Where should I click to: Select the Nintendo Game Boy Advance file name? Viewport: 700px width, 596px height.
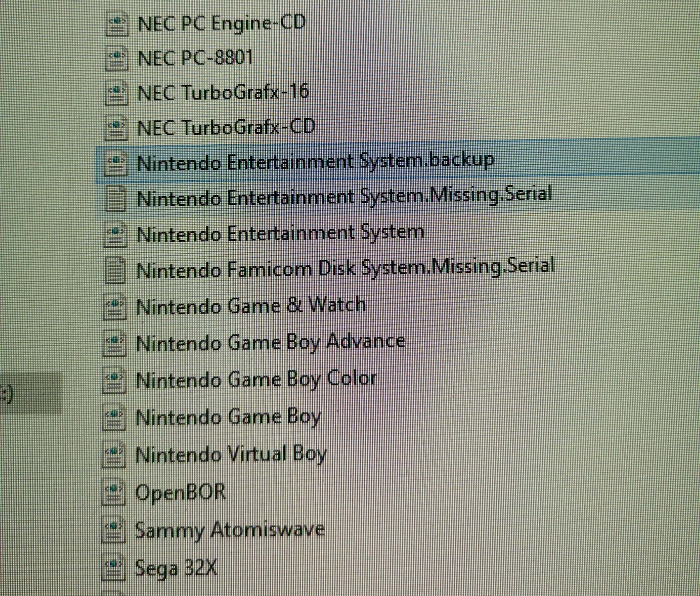coord(270,343)
